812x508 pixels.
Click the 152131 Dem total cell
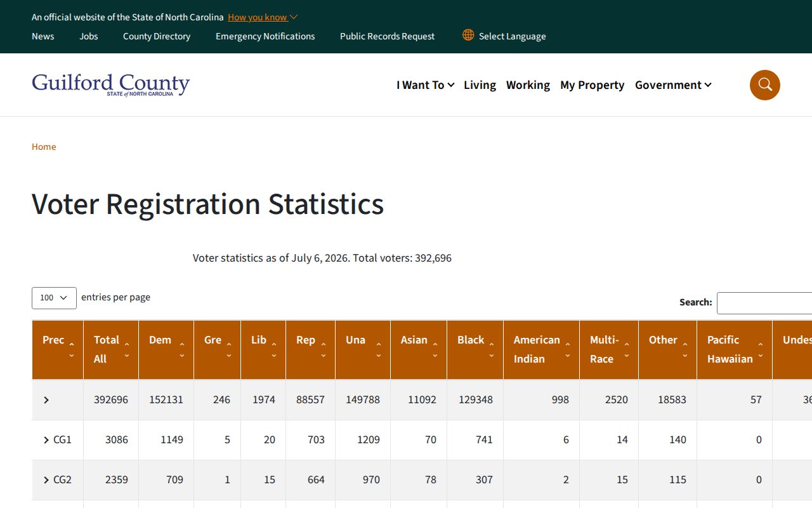pyautogui.click(x=166, y=400)
